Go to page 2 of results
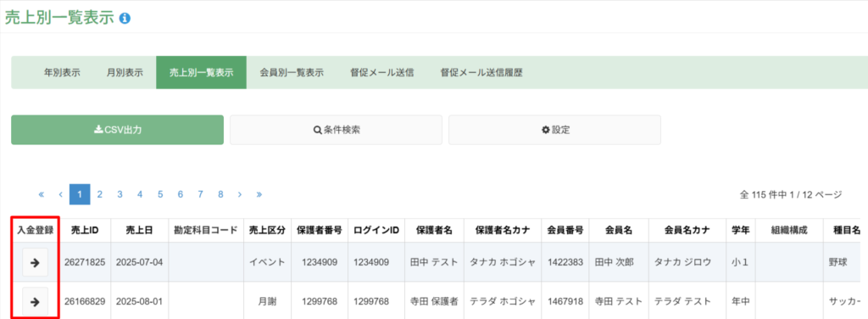The image size is (868, 319). pos(100,194)
